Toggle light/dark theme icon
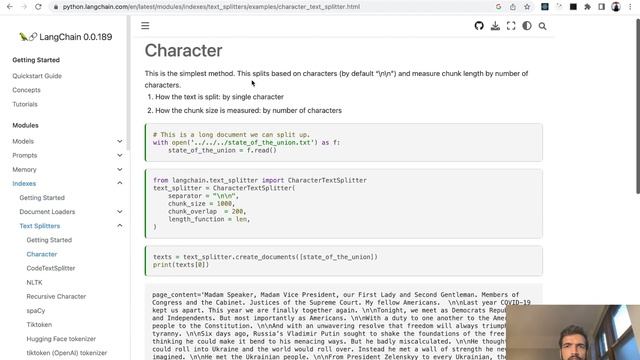This screenshot has width=640, height=360. [527, 26]
